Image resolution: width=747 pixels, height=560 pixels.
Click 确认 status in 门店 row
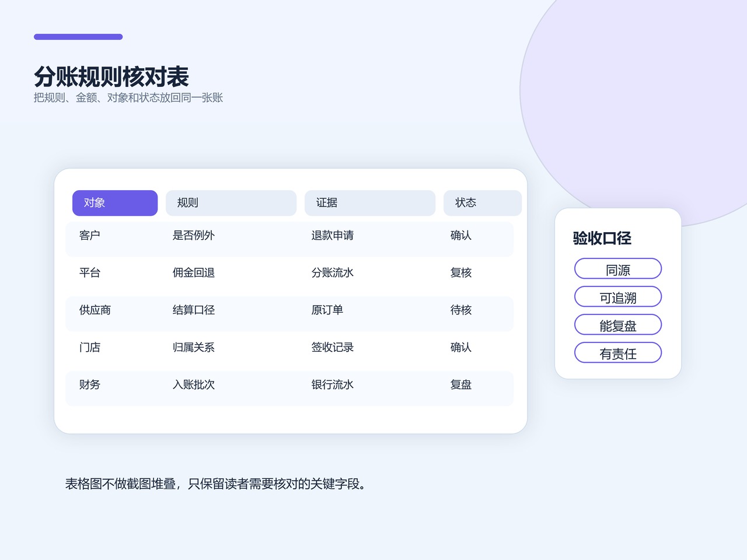click(x=461, y=347)
